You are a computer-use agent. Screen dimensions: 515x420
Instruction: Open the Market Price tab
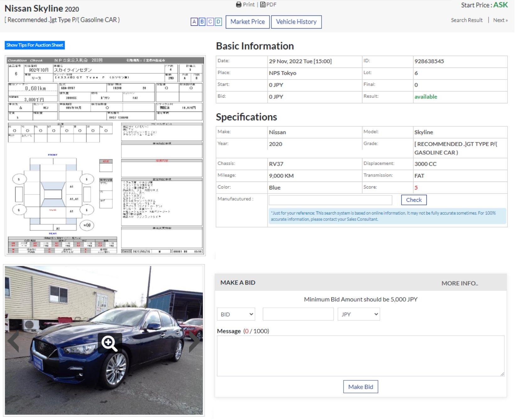247,22
